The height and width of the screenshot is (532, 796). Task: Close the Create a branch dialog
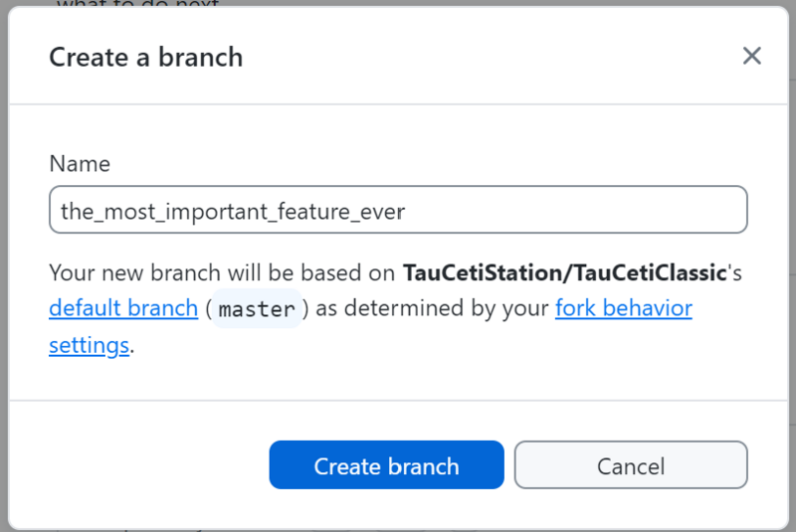(751, 56)
